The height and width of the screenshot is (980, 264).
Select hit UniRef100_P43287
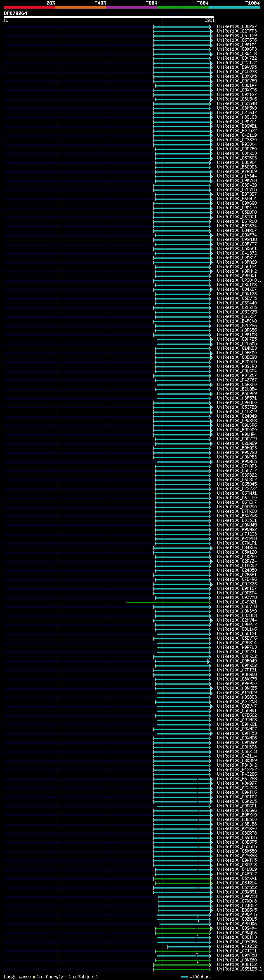[x=237, y=770]
